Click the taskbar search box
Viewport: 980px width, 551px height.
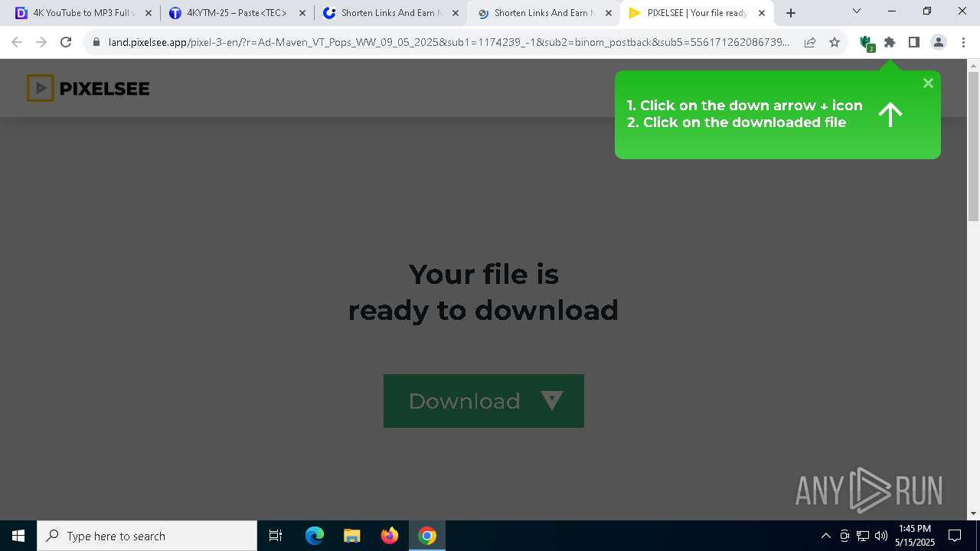pyautogui.click(x=147, y=536)
